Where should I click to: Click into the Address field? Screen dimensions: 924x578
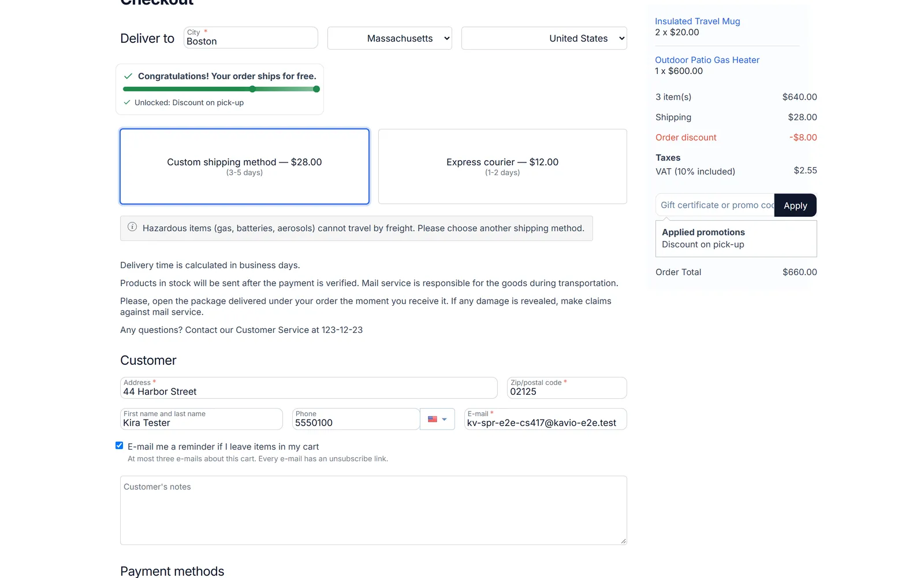308,388
